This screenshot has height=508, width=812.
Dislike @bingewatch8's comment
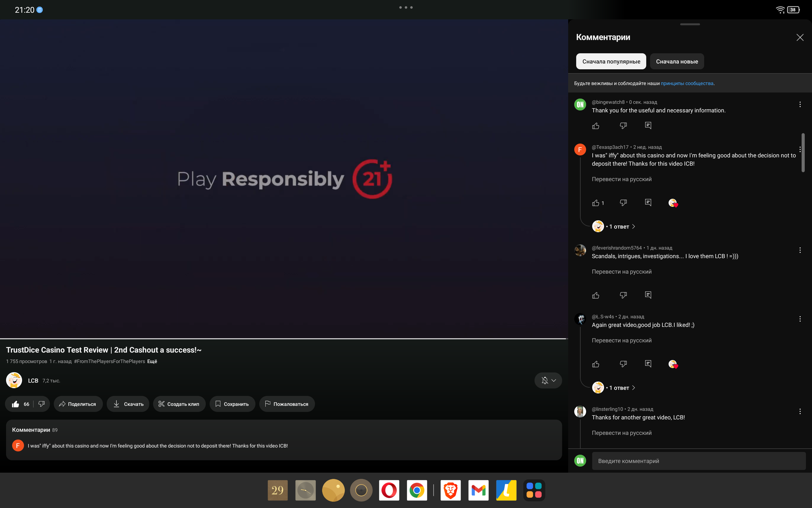click(623, 126)
